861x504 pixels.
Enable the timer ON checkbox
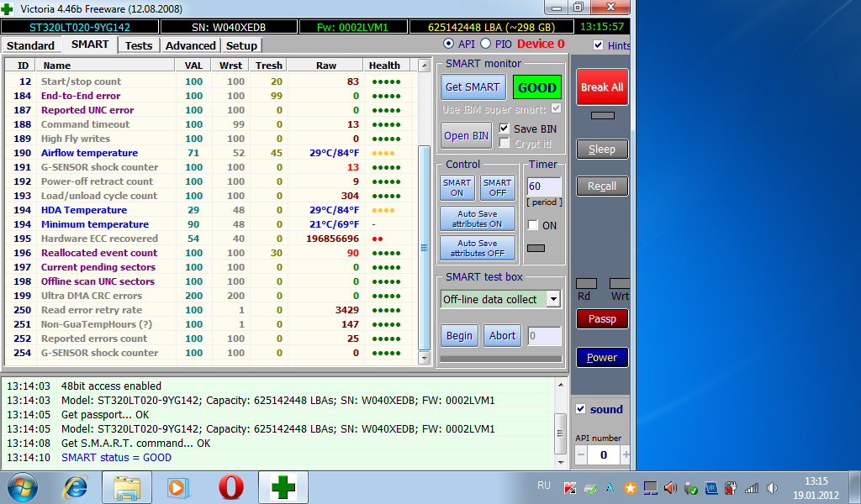pyautogui.click(x=533, y=225)
